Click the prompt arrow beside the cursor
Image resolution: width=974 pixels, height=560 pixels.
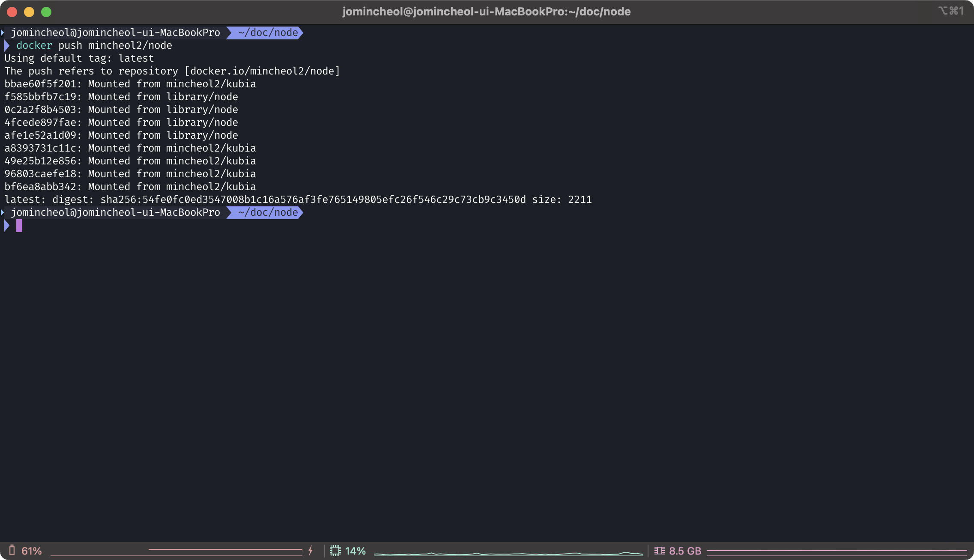[7, 226]
